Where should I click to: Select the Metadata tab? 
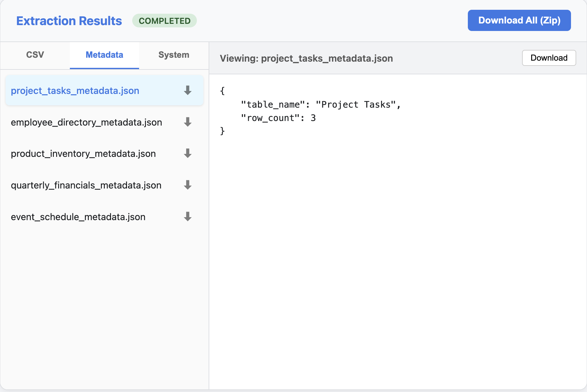104,55
